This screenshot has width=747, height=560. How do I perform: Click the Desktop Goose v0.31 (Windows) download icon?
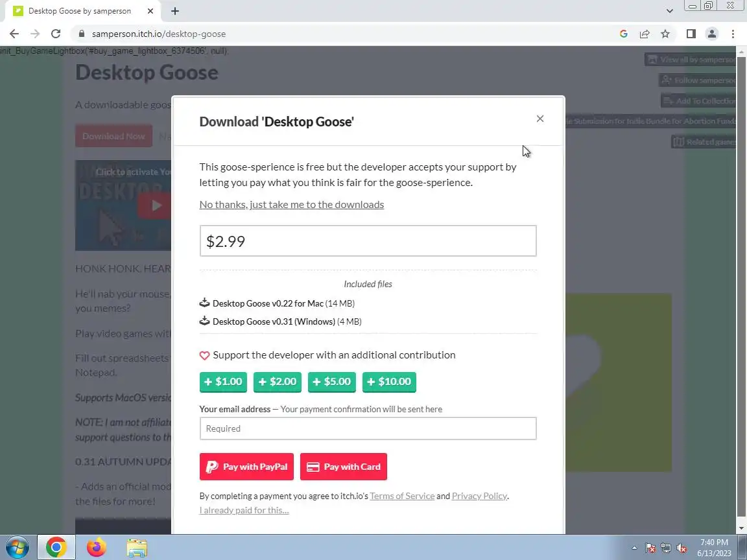point(204,321)
